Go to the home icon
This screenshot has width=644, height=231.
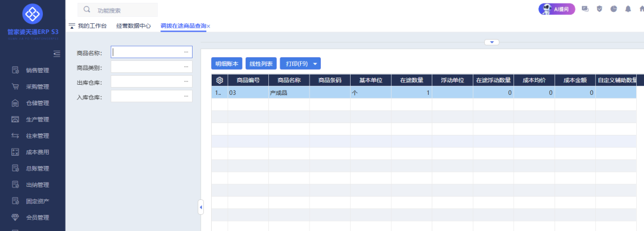click(642, 9)
